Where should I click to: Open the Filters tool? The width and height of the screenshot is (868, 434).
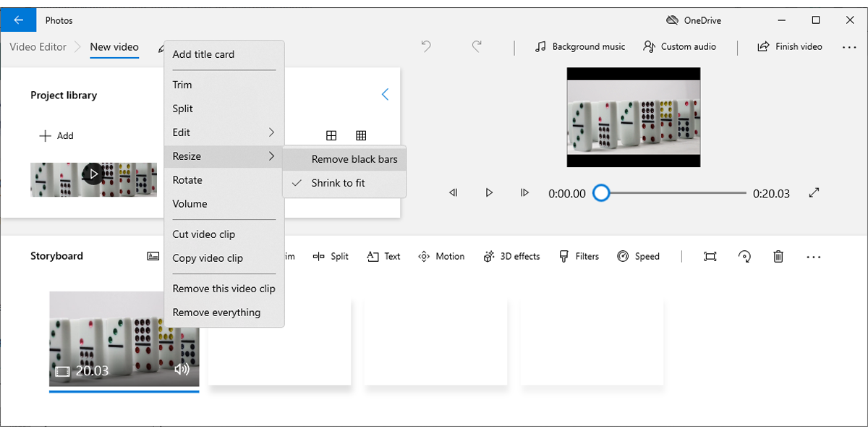[579, 256]
